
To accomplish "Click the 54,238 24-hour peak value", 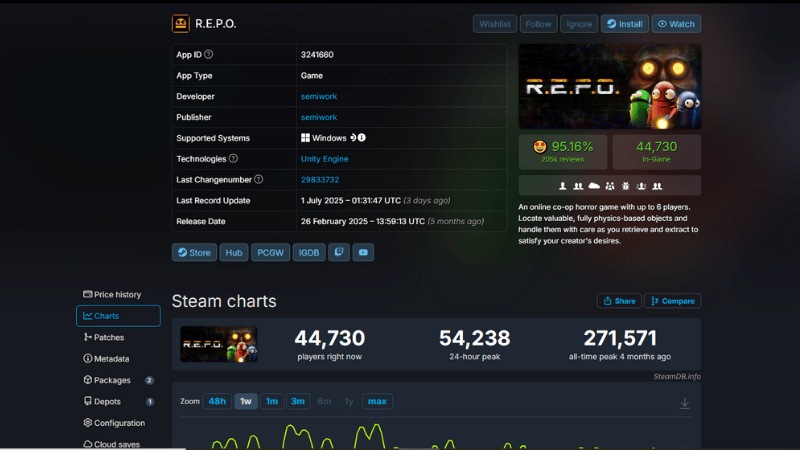I will 474,338.
